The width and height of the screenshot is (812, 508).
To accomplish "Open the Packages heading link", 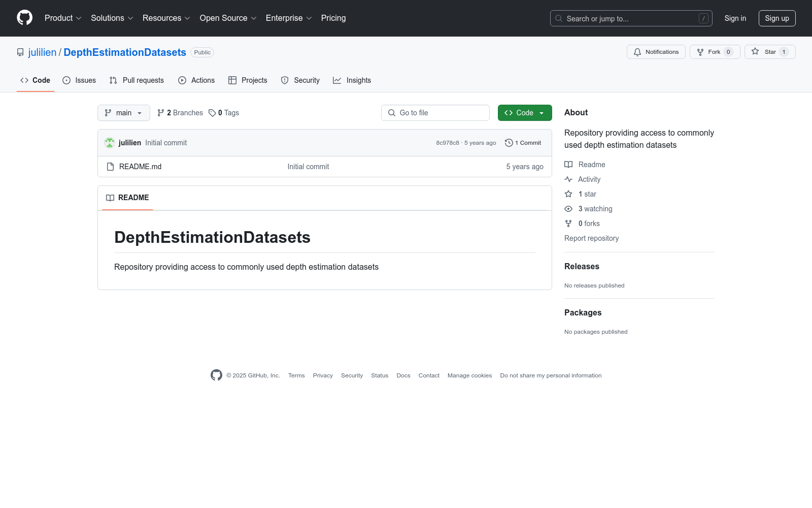I will pos(583,312).
